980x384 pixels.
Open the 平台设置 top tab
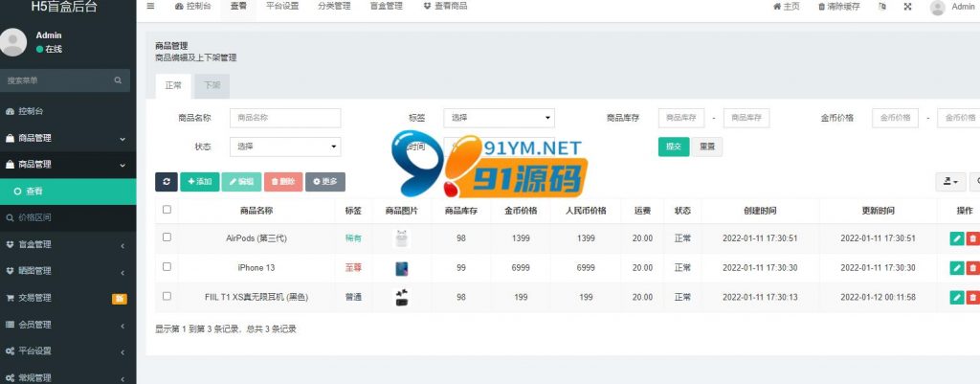[282, 7]
